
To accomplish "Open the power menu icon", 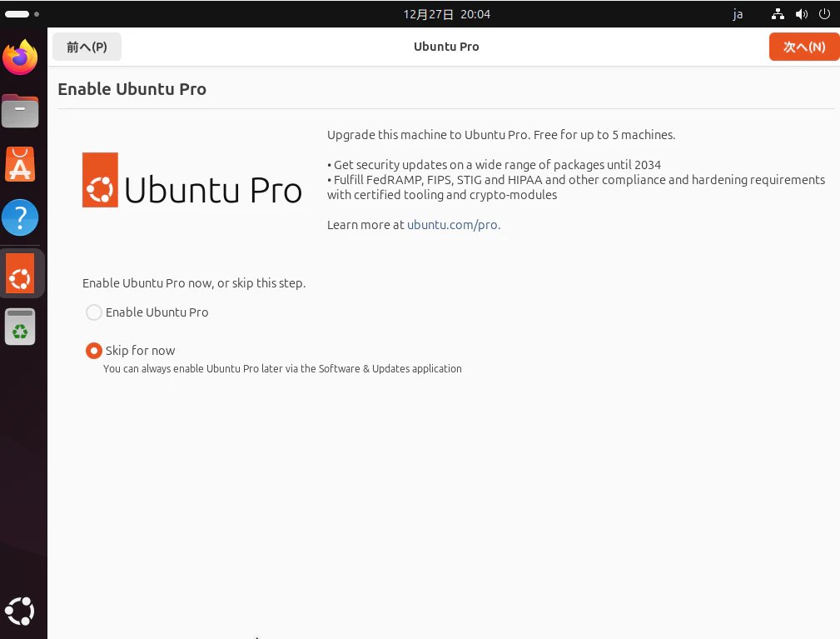I will click(x=824, y=14).
